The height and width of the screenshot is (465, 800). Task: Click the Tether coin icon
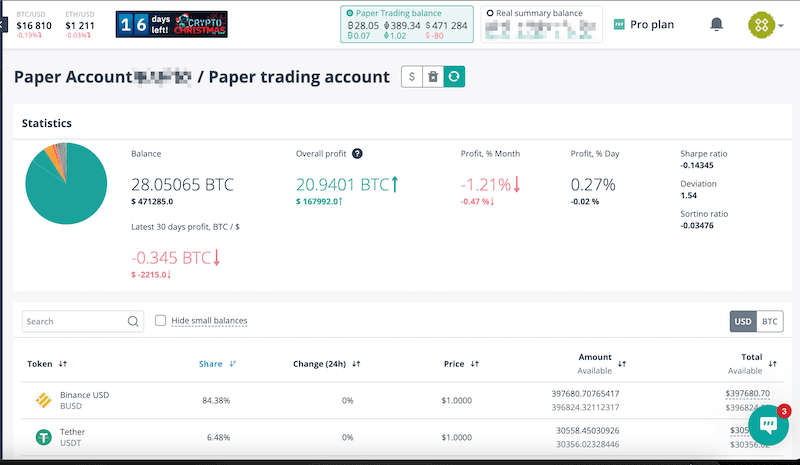point(43,437)
